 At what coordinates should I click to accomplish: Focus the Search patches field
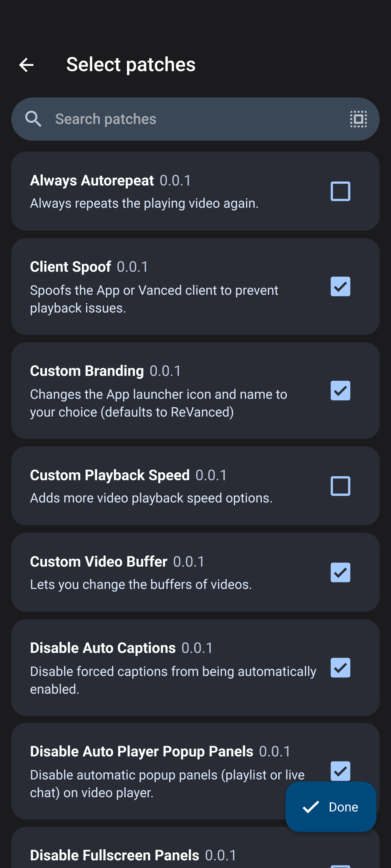[x=195, y=119]
